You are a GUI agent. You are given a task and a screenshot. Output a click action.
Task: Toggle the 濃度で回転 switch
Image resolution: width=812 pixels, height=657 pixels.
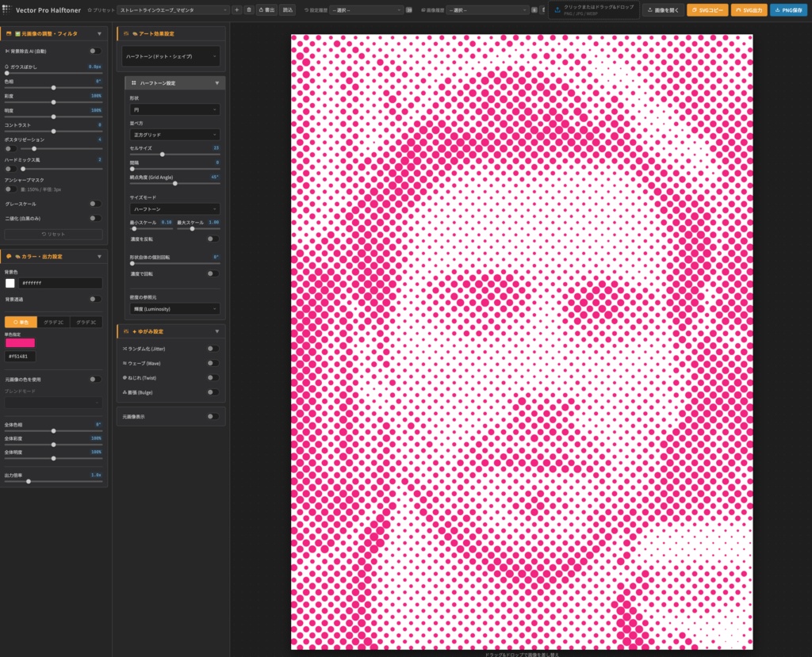pos(213,273)
